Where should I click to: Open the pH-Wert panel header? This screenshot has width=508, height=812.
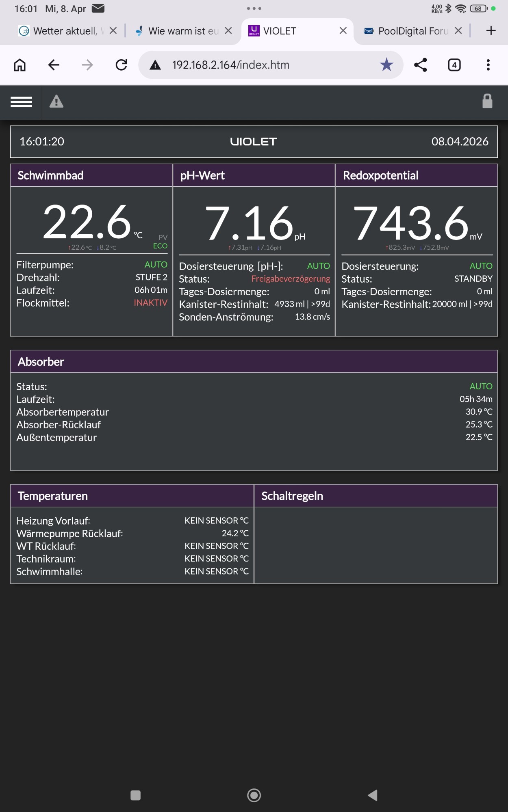click(x=254, y=175)
